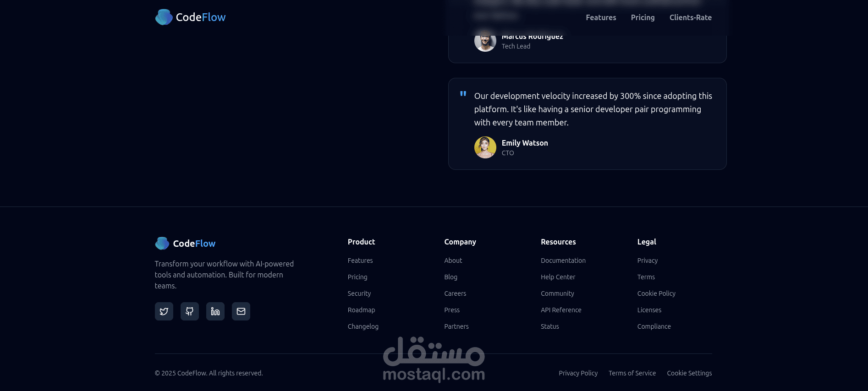This screenshot has width=868, height=391.
Task: Click the CodeFlow logo in the footer
Action: [185, 244]
